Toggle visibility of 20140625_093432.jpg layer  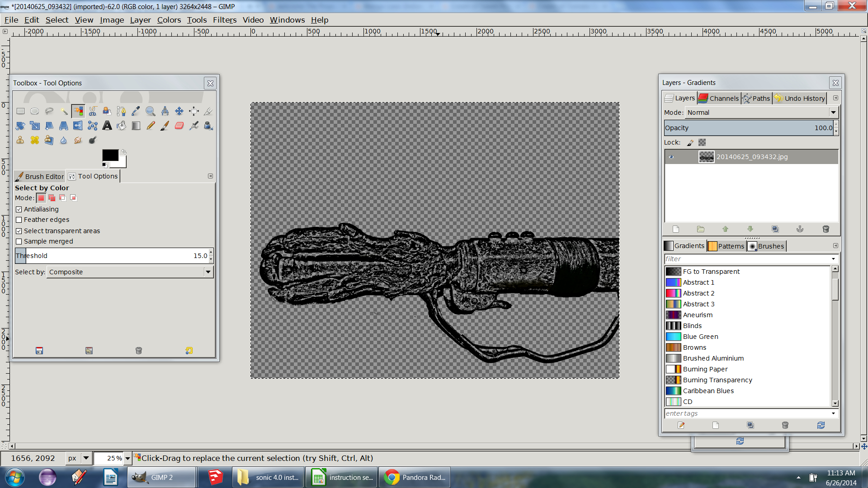point(671,157)
